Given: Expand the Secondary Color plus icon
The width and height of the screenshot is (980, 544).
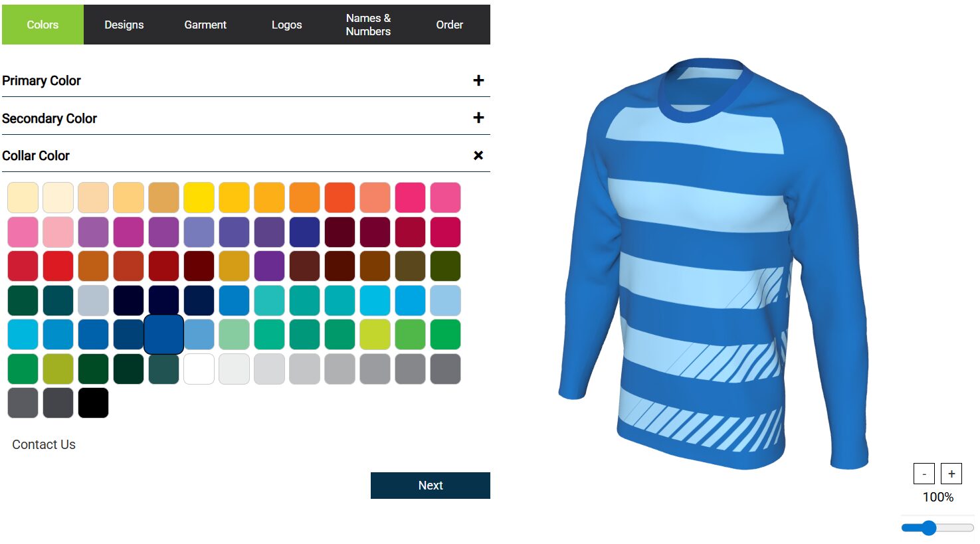Looking at the screenshot, I should (x=478, y=118).
